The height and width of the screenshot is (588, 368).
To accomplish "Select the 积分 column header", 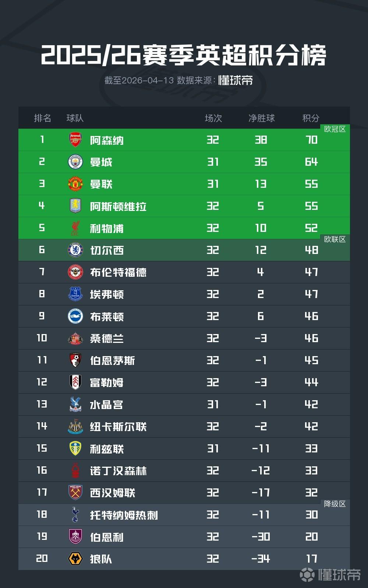I will pyautogui.click(x=311, y=118).
